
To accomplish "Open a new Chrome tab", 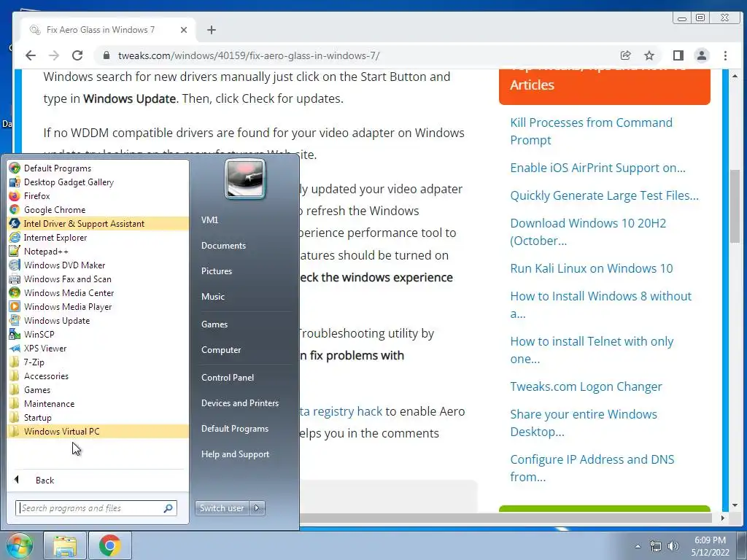I will [212, 30].
